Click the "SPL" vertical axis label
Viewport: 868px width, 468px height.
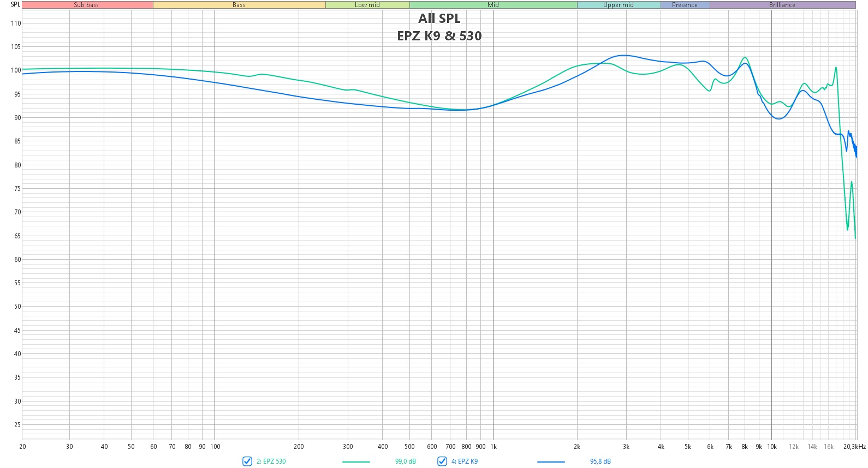tap(15, 4)
